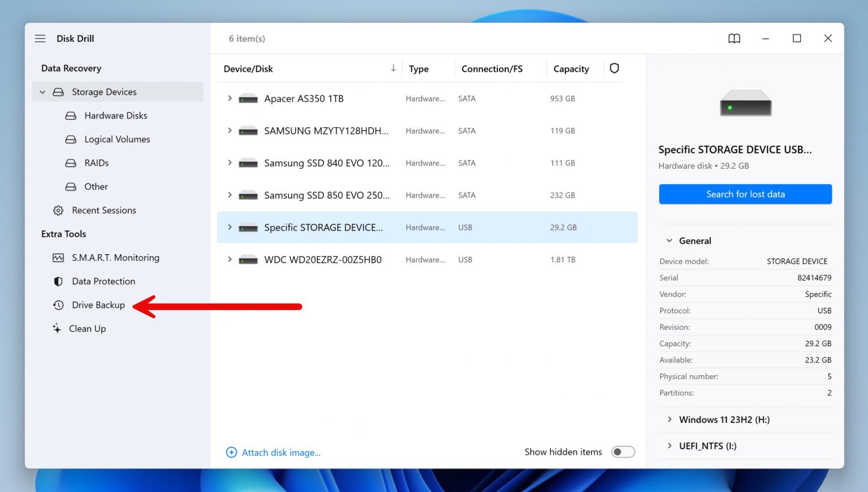The width and height of the screenshot is (868, 492).
Task: Toggle the Show hidden items switch
Action: 623,452
